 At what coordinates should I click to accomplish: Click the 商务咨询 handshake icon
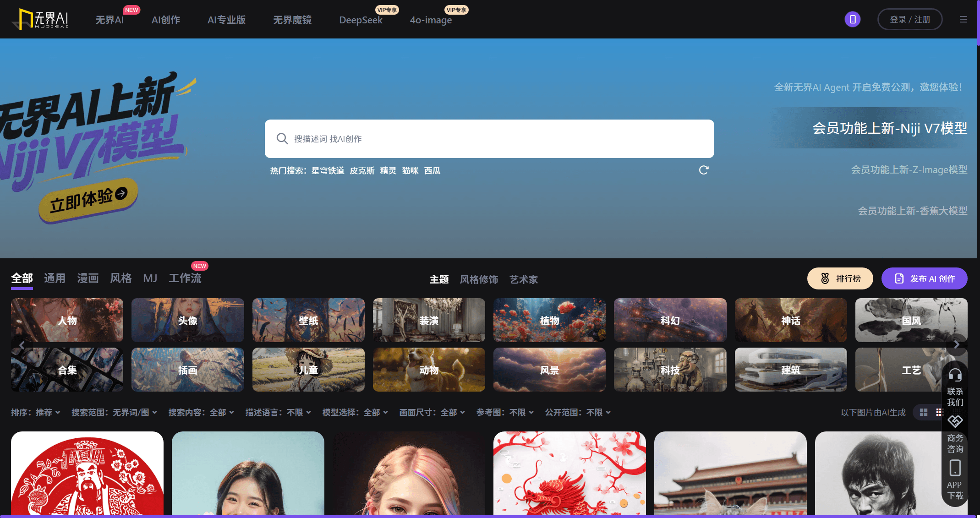click(x=955, y=421)
